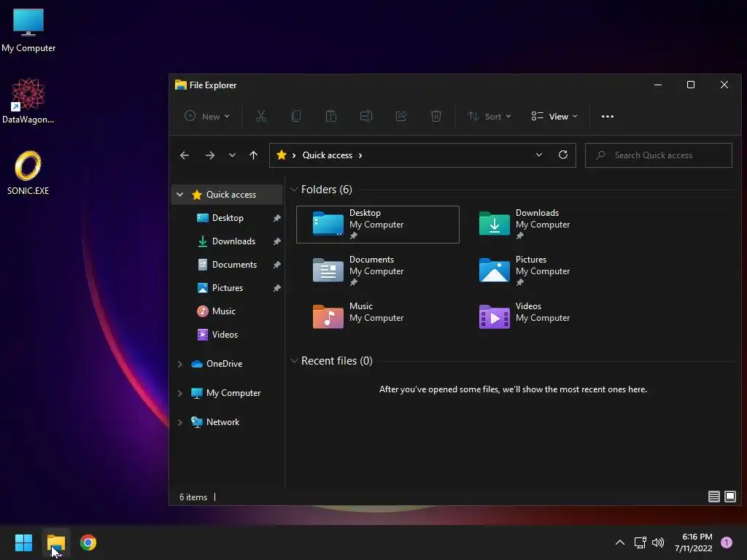This screenshot has width=747, height=560.
Task: Open the clock and date flyout
Action: pos(694,542)
